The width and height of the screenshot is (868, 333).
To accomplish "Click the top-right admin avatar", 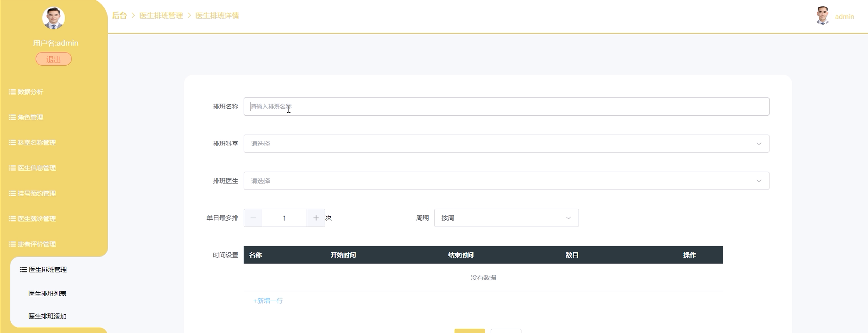I will [x=822, y=16].
